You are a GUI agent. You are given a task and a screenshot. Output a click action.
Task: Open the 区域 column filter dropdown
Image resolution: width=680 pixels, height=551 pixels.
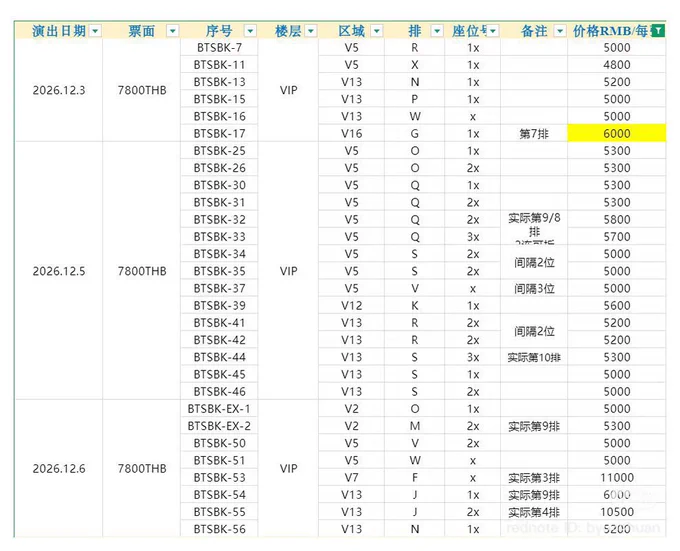pyautogui.click(x=376, y=31)
